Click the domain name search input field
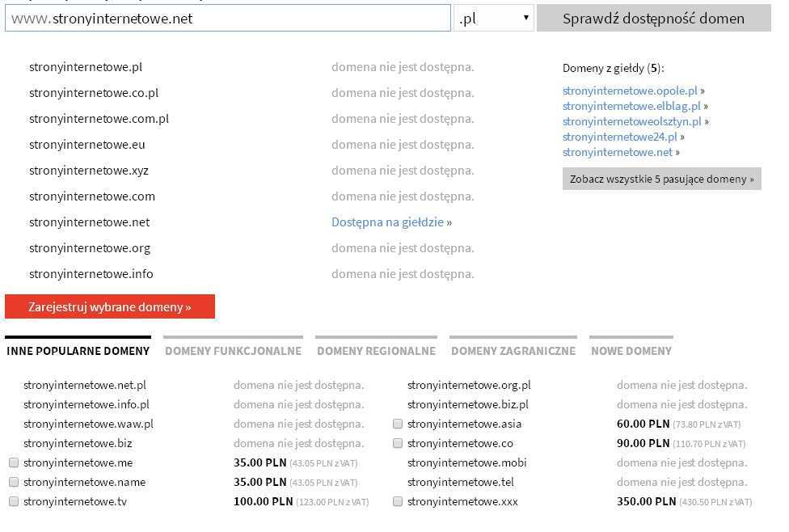 pos(227,19)
